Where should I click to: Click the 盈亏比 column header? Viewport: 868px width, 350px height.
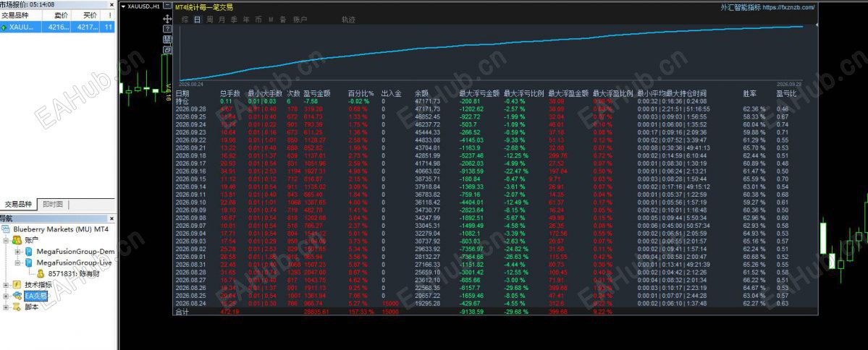pyautogui.click(x=786, y=93)
